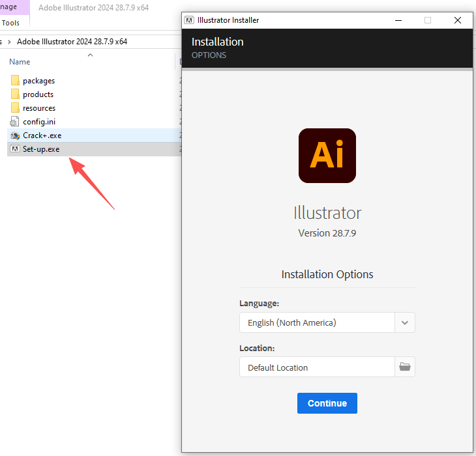Click the Adobe Illustrator 2024 breadcrumb path

(x=72, y=41)
